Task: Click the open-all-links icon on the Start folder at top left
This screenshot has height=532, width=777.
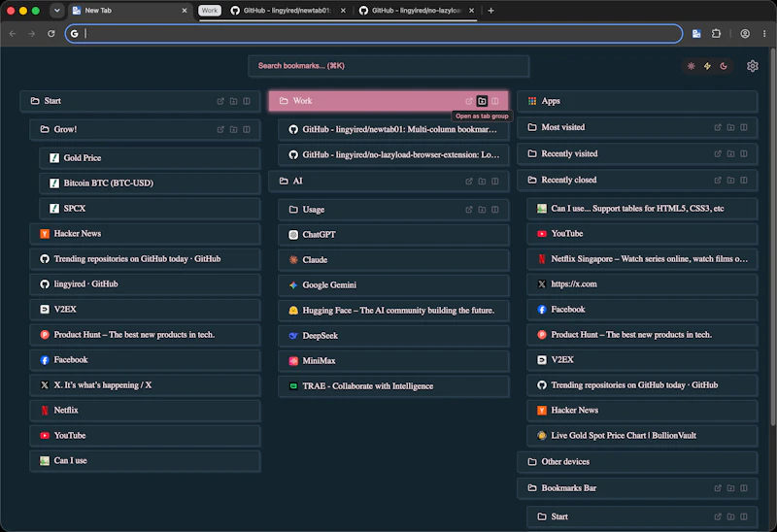Action: [220, 101]
